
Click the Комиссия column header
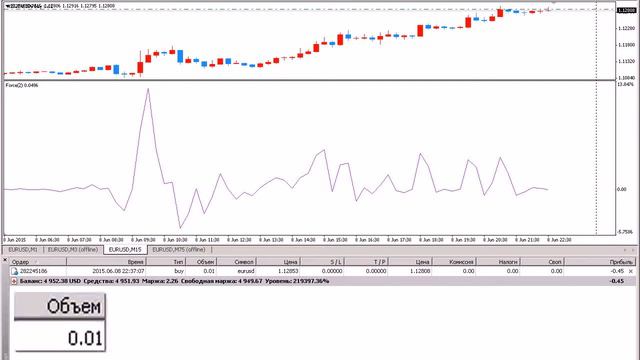point(454,262)
